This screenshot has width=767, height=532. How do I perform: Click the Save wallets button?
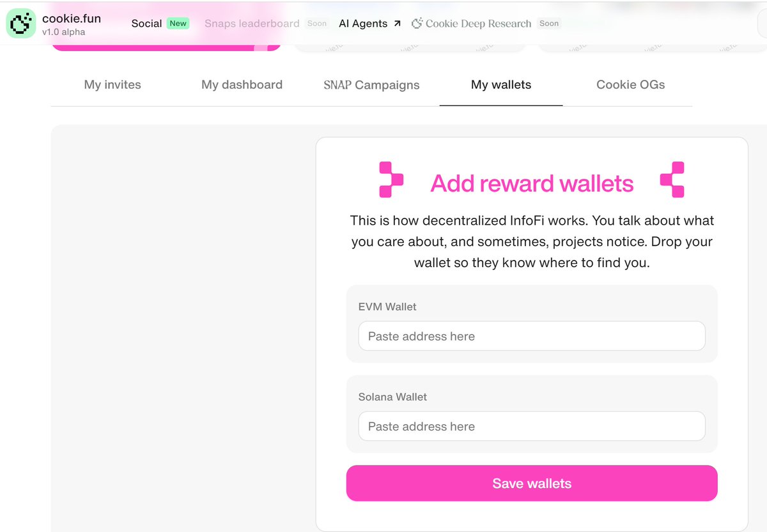(532, 483)
